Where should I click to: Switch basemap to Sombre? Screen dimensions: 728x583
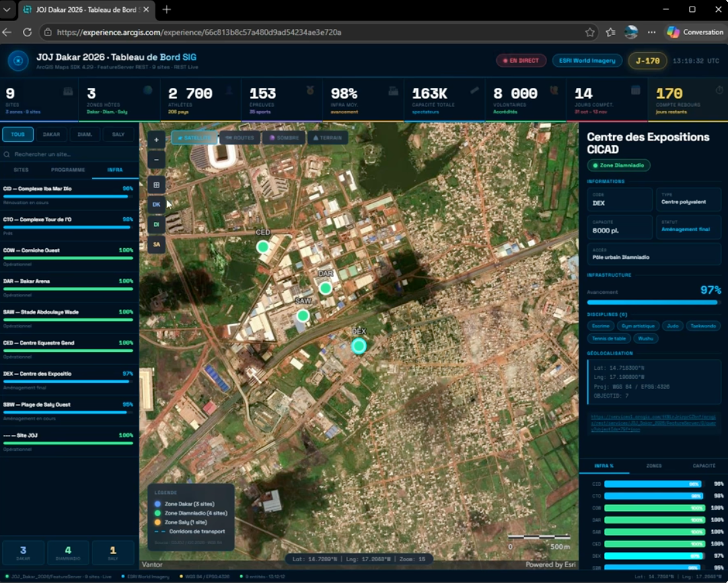click(284, 138)
